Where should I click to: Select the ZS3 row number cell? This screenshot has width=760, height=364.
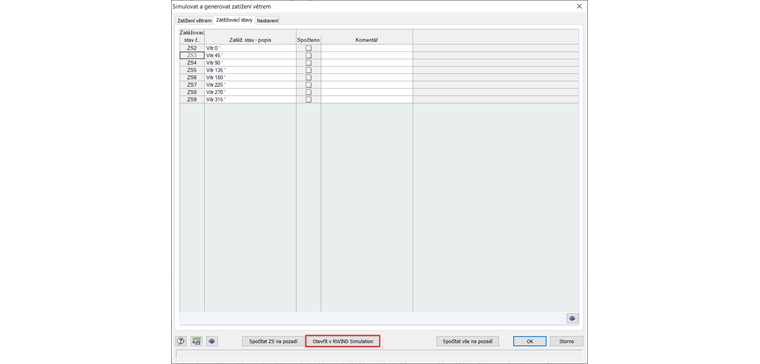pyautogui.click(x=192, y=55)
